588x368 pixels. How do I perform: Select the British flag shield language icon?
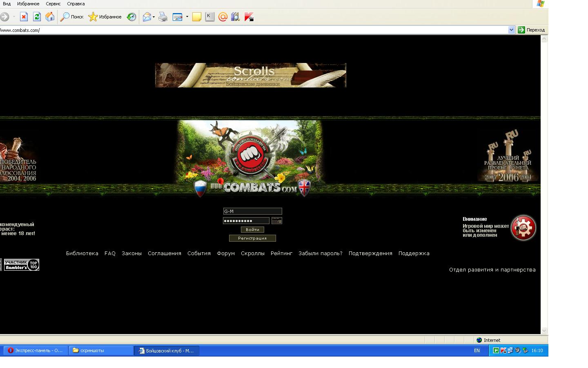pos(304,188)
